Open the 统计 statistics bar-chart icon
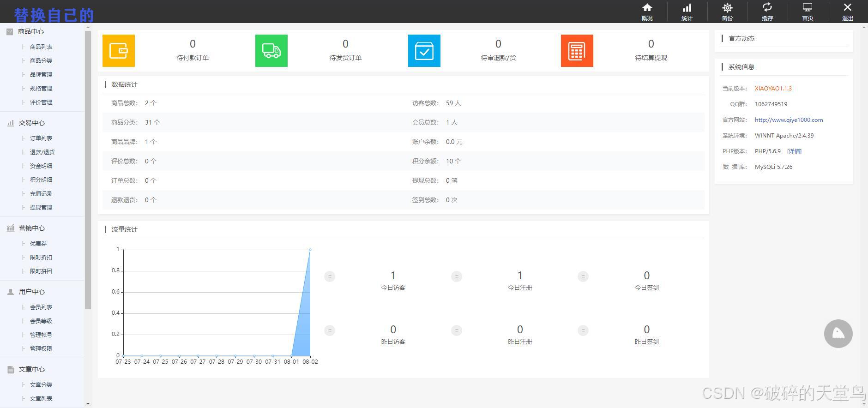The height and width of the screenshot is (408, 868). point(687,8)
